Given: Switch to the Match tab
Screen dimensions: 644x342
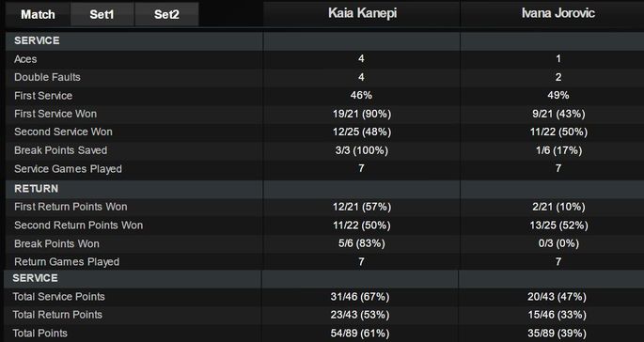Looking at the screenshot, I should point(38,14).
